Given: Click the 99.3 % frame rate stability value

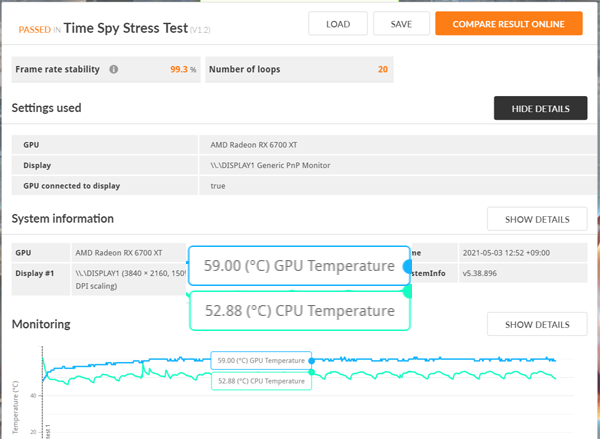Looking at the screenshot, I should 184,70.
